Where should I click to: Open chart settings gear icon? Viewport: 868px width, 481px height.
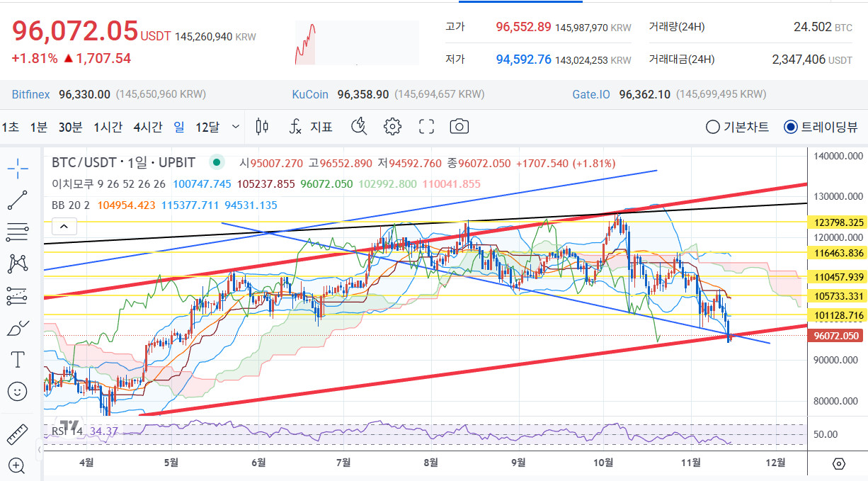(x=392, y=127)
